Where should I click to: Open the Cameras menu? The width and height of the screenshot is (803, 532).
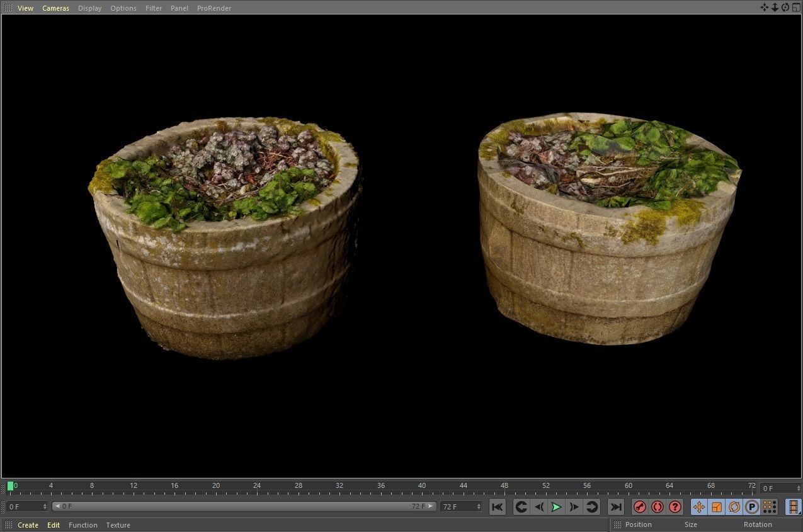click(55, 8)
